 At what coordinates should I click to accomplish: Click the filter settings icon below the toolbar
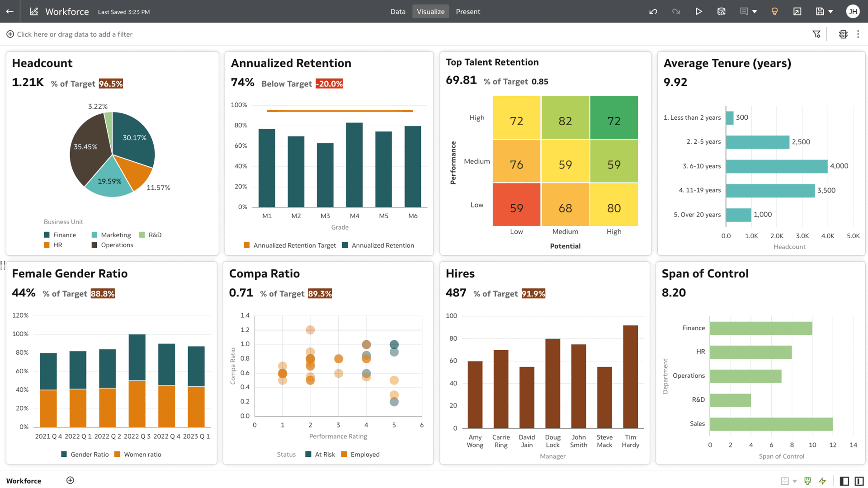click(816, 34)
